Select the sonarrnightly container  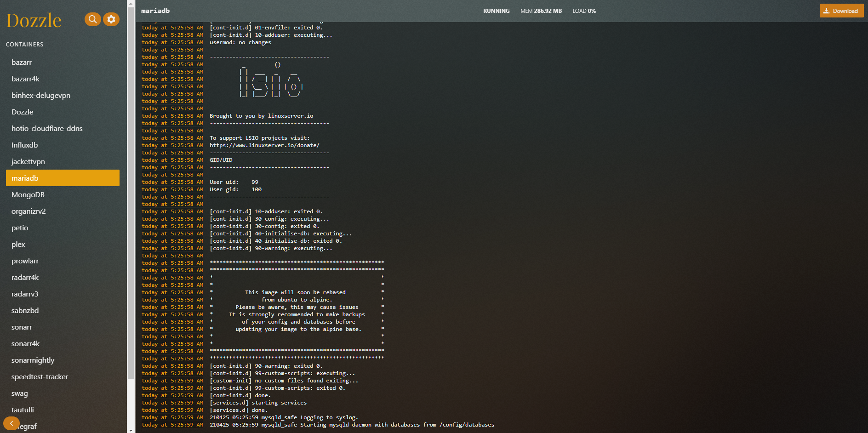pos(33,360)
